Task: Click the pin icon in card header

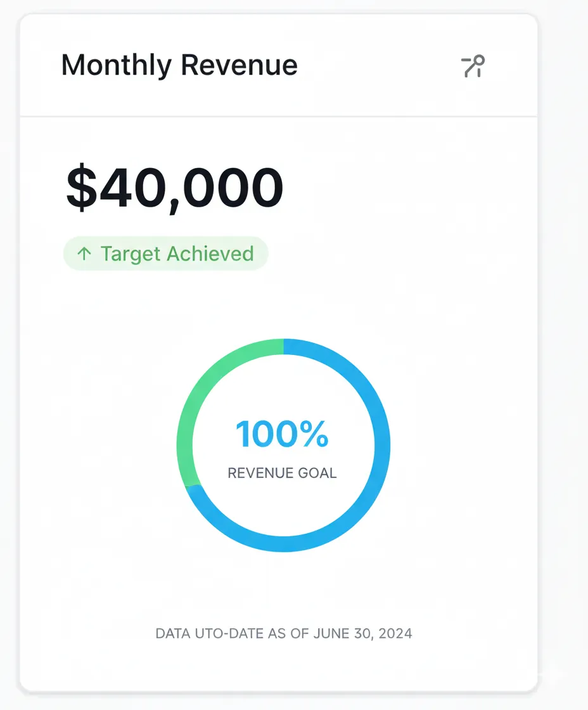Action: tap(473, 67)
